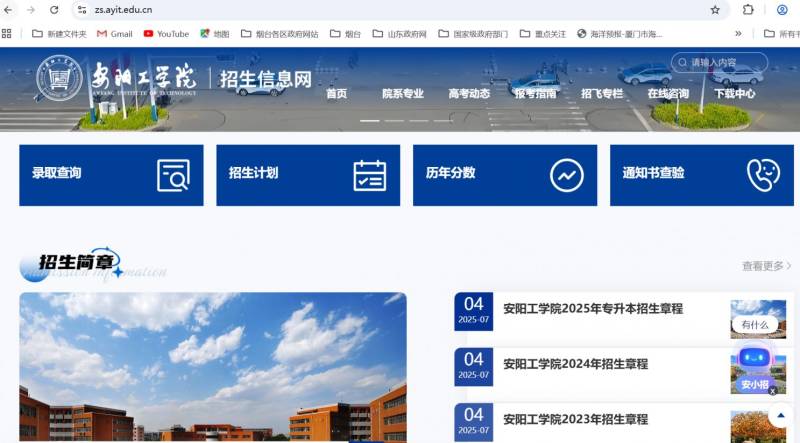Expand 查看更多 to see more articles
This screenshot has height=443, width=800.
click(x=766, y=266)
